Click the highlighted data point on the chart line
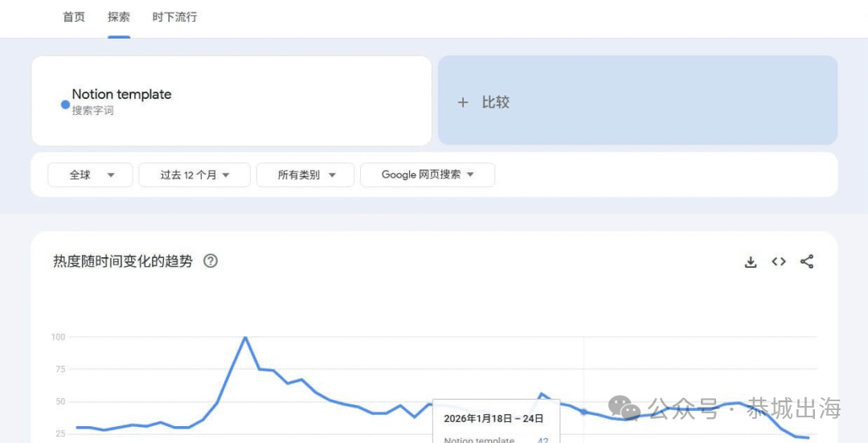868x443 pixels. click(583, 412)
